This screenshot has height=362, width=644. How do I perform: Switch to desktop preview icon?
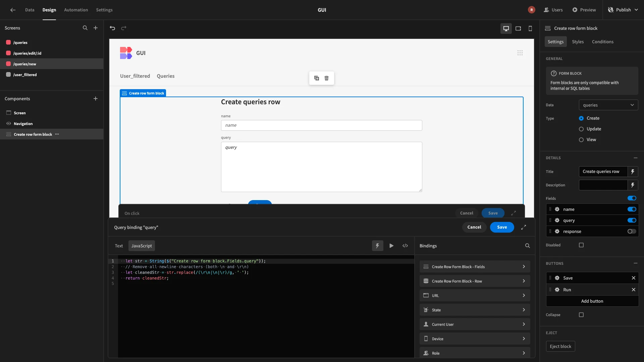506,28
